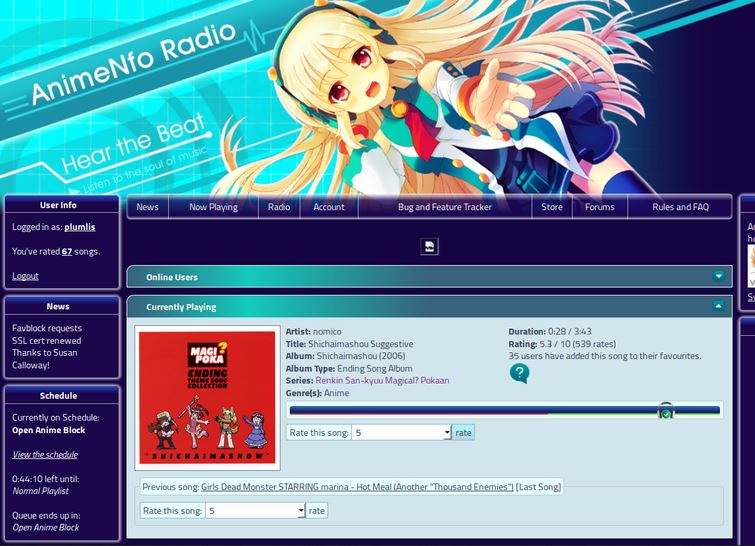Open the Bug and Feature Tracker page
The image size is (755, 546).
point(445,207)
